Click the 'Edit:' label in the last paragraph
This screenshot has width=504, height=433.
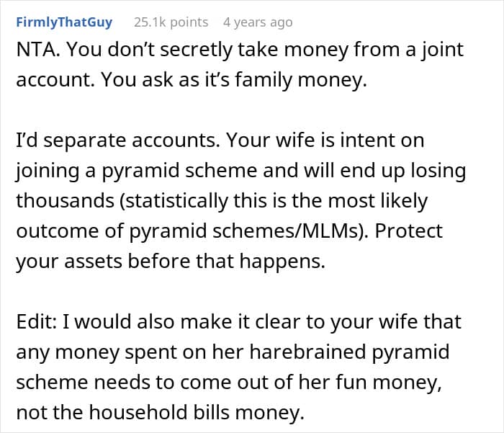(36, 323)
